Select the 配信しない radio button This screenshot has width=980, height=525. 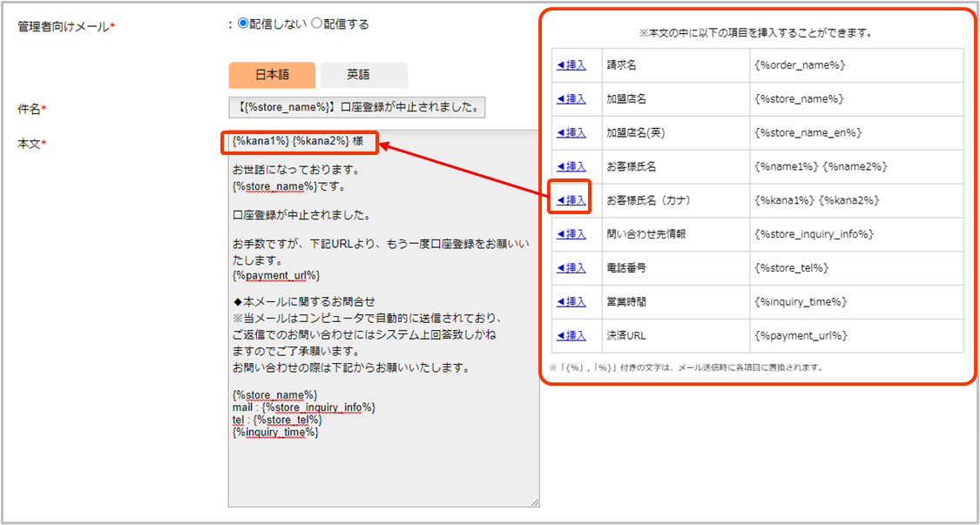coord(244,24)
